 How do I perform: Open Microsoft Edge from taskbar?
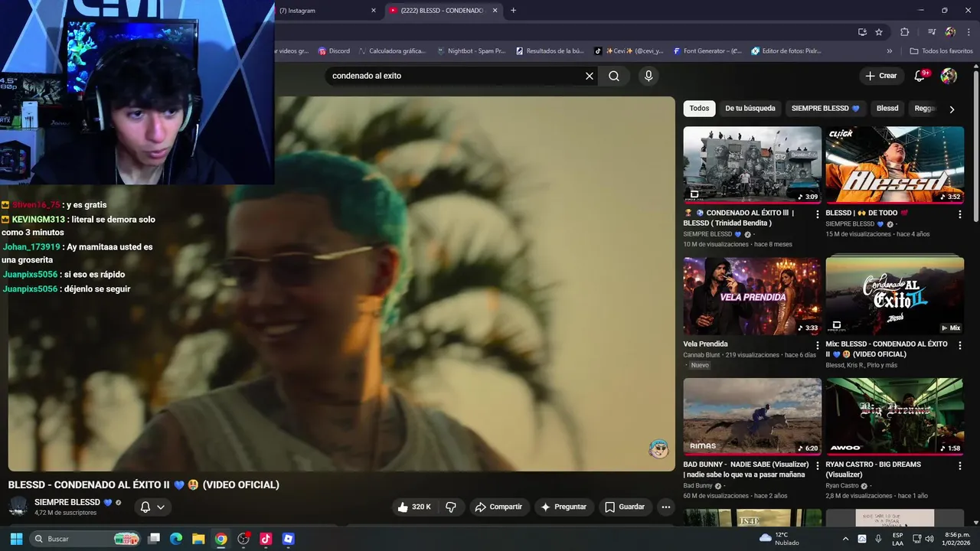(176, 539)
